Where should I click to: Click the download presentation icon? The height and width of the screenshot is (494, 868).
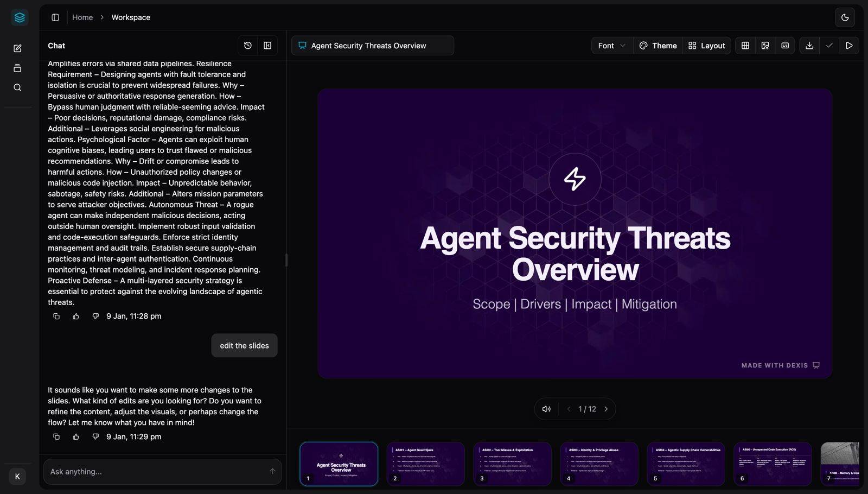(809, 46)
